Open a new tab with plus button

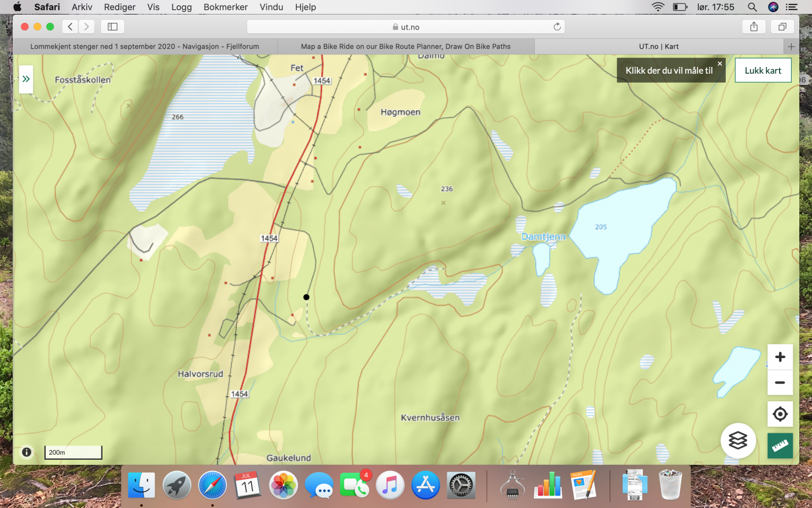pos(791,47)
